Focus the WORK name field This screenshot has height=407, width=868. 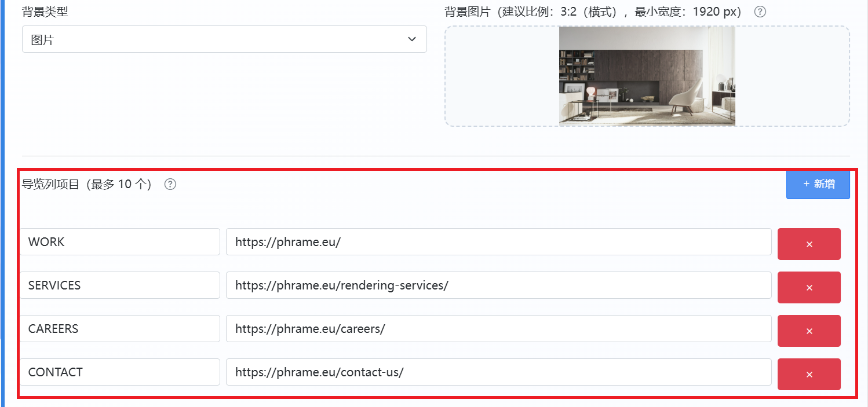pyautogui.click(x=120, y=241)
